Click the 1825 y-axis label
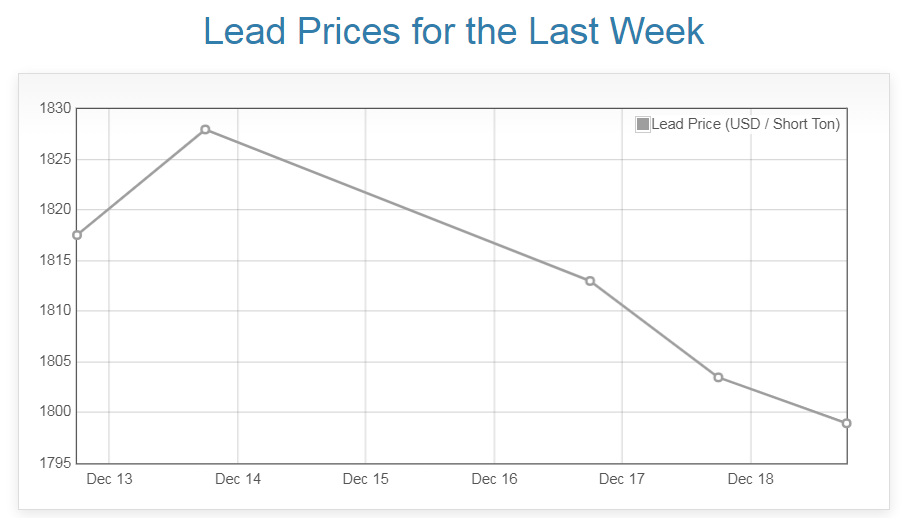The image size is (906, 518). (x=52, y=159)
